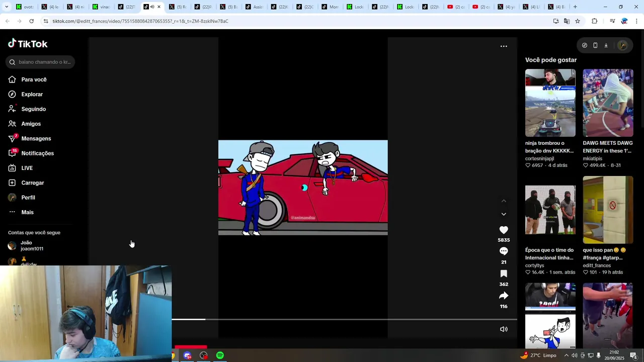Open Para você in the sidebar

coord(34,79)
